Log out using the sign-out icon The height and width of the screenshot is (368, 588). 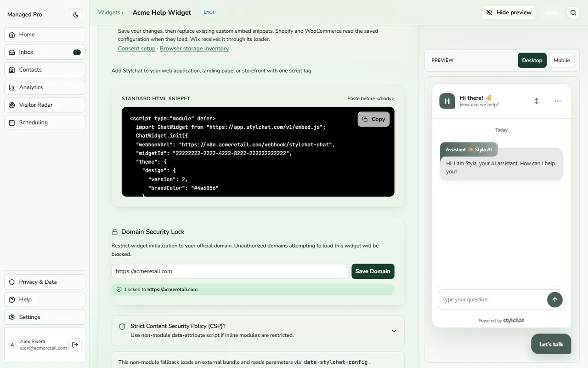[x=75, y=345]
